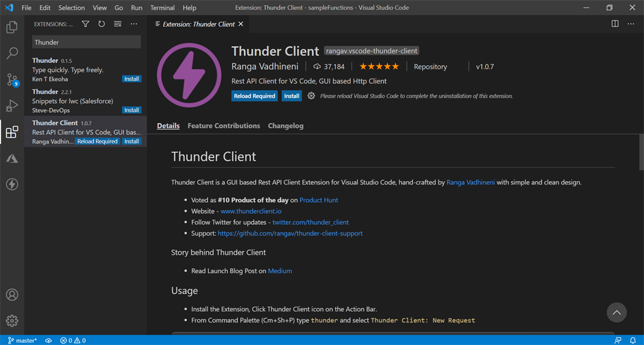Open the File menu

[26, 8]
